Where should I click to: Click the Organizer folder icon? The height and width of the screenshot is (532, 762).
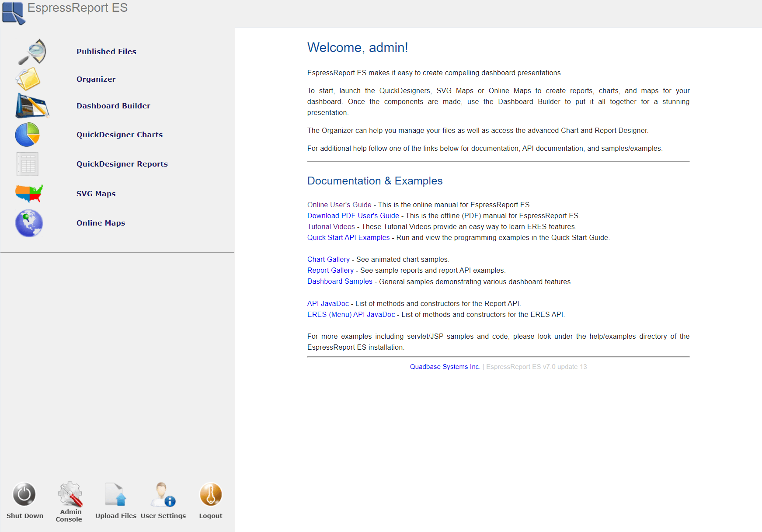[x=28, y=79]
